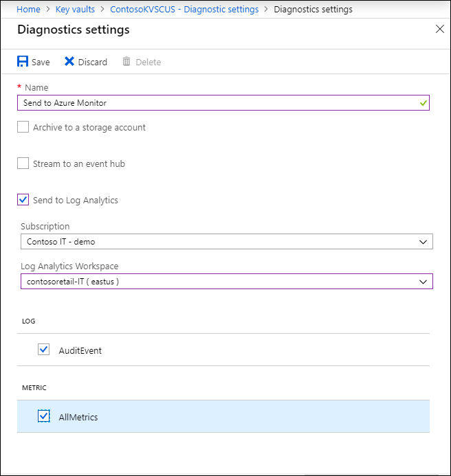Enable Archive to a storage account
The width and height of the screenshot is (451, 476).
click(23, 127)
